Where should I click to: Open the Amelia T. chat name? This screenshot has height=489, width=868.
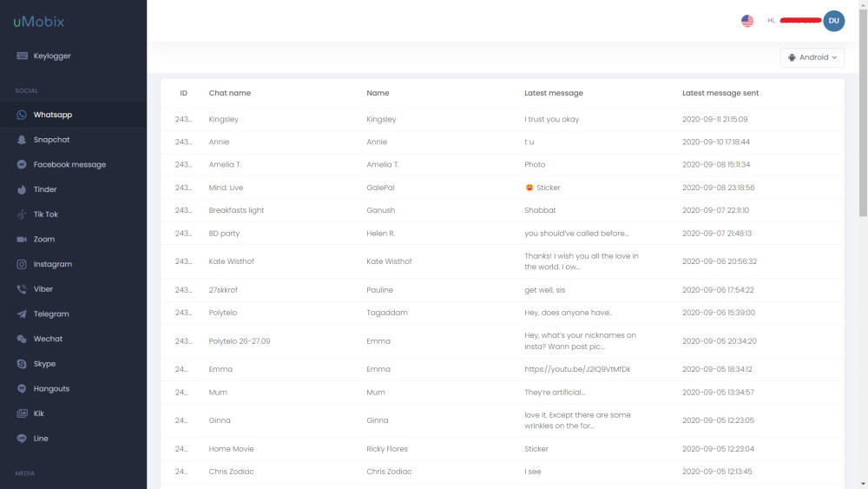click(x=225, y=164)
